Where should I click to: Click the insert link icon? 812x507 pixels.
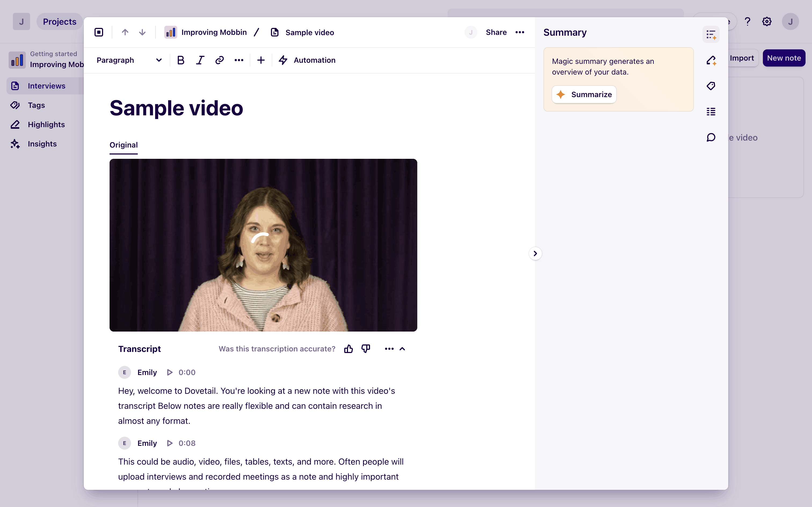tap(219, 60)
